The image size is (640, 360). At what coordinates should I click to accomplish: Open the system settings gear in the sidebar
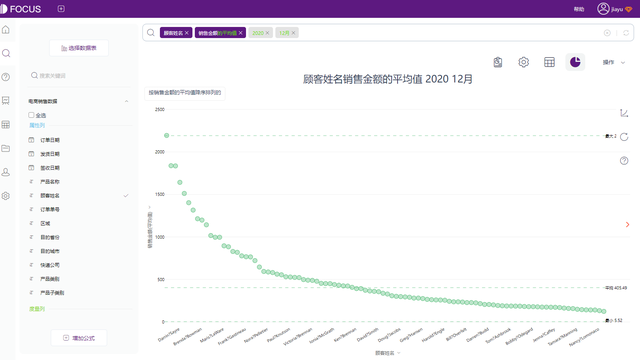click(6, 196)
